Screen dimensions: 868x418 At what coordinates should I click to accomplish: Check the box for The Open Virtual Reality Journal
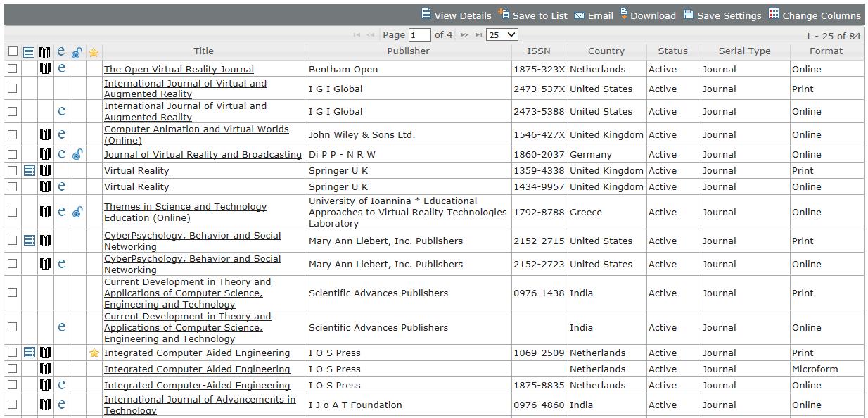13,69
